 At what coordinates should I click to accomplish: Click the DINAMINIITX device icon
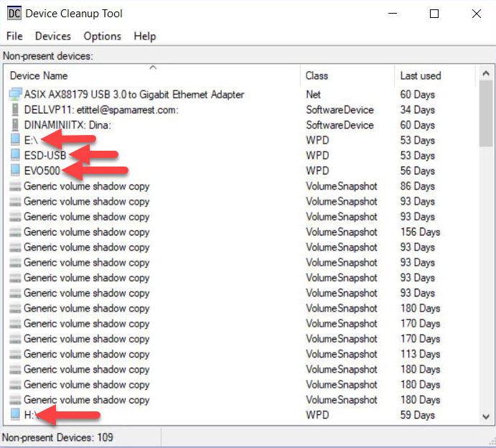tap(15, 125)
